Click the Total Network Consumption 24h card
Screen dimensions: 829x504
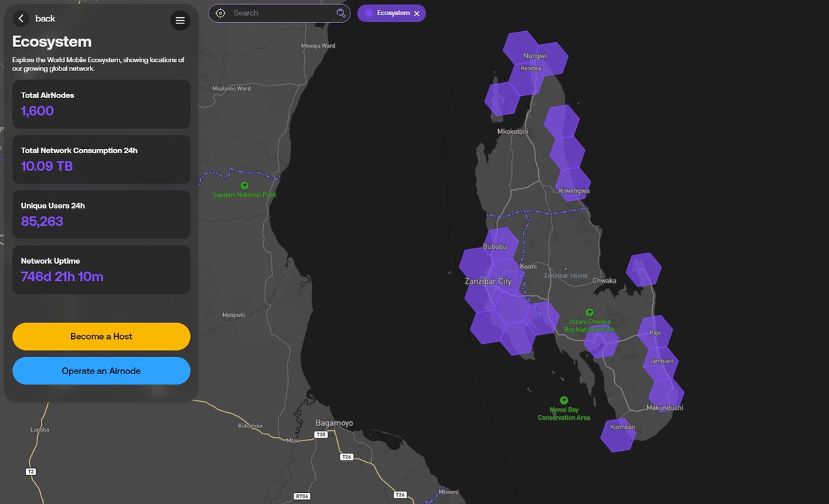(x=102, y=159)
